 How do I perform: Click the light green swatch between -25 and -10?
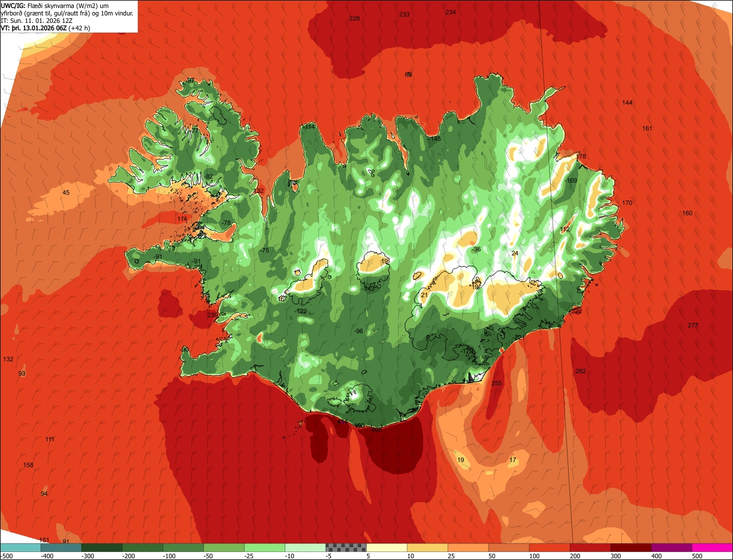(265, 548)
